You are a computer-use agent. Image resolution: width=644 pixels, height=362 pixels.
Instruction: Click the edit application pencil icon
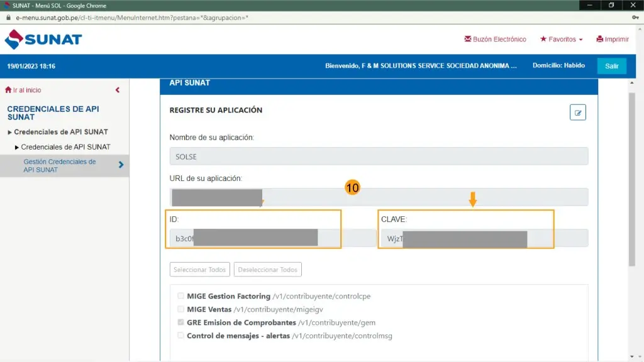point(577,112)
